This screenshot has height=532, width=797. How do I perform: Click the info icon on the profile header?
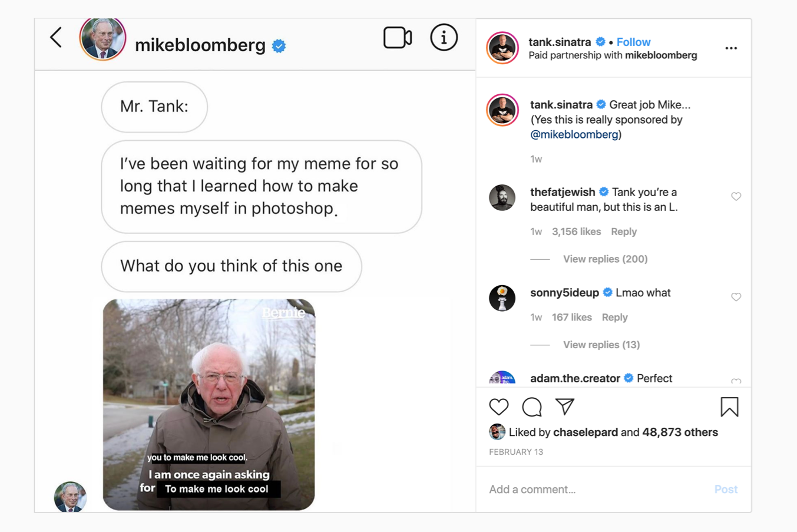(444, 37)
